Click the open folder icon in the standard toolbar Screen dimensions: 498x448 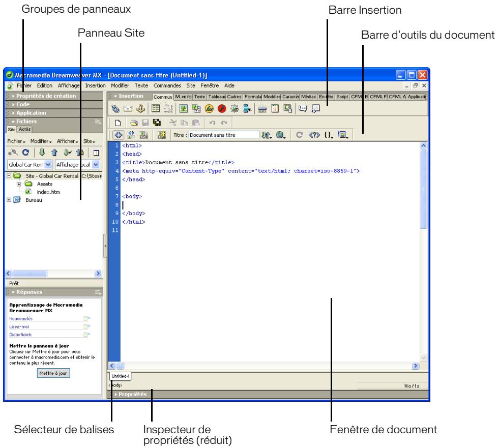(134, 123)
